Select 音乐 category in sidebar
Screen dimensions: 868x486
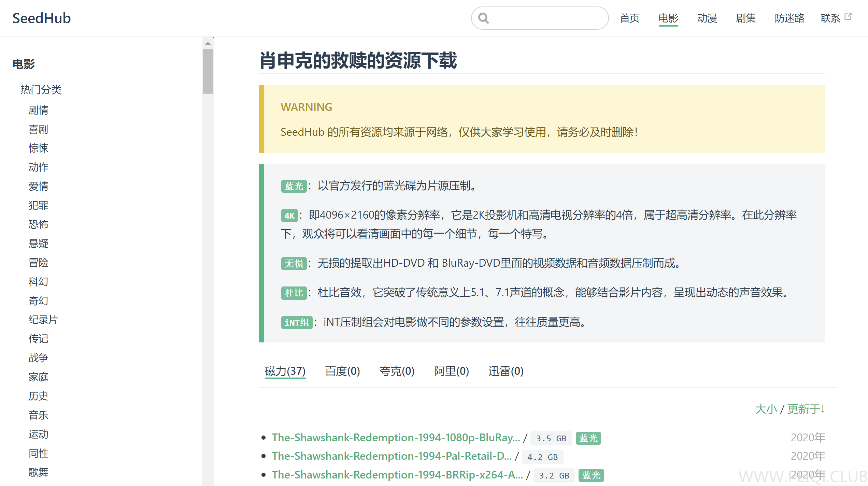coord(39,415)
